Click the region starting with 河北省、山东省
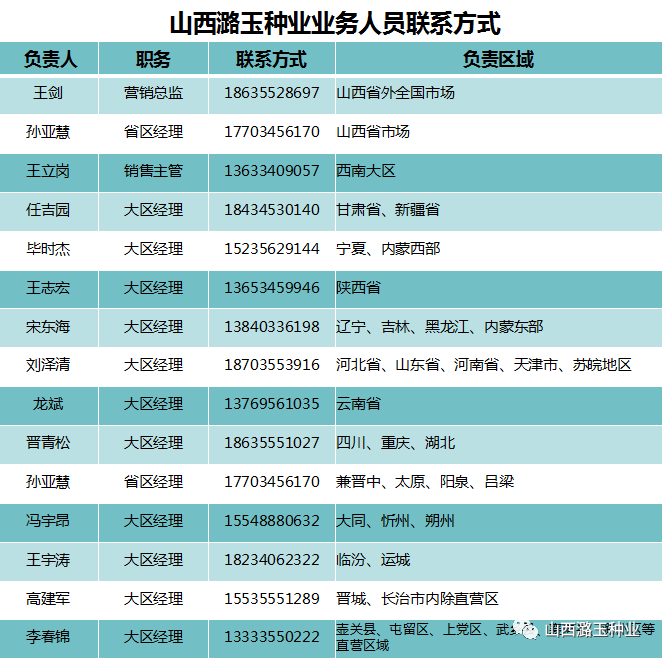 click(484, 365)
